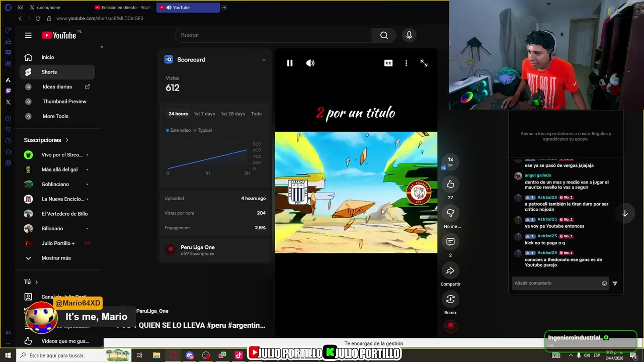Viewport: 644px width, 362px height.
Task: Open Peru Liga One channel card
Action: point(215,250)
